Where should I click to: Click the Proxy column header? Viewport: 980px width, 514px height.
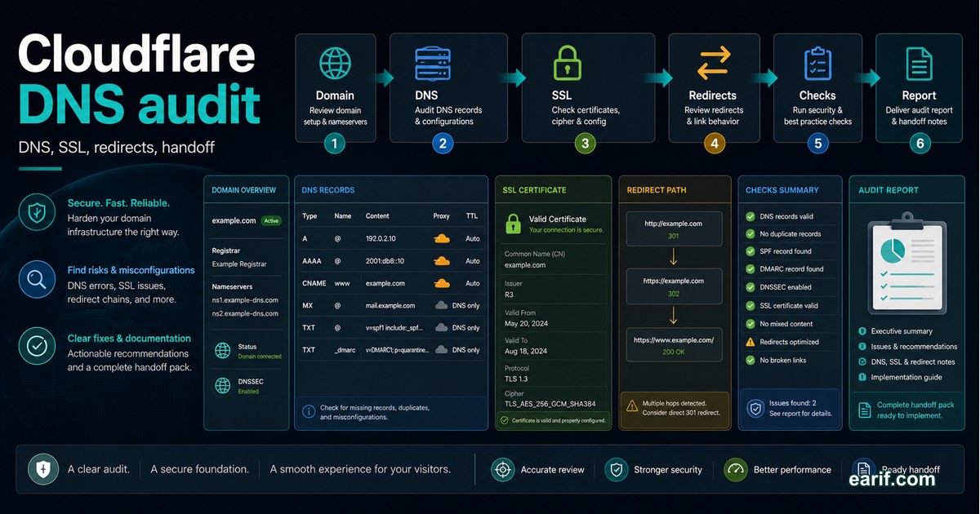(441, 217)
